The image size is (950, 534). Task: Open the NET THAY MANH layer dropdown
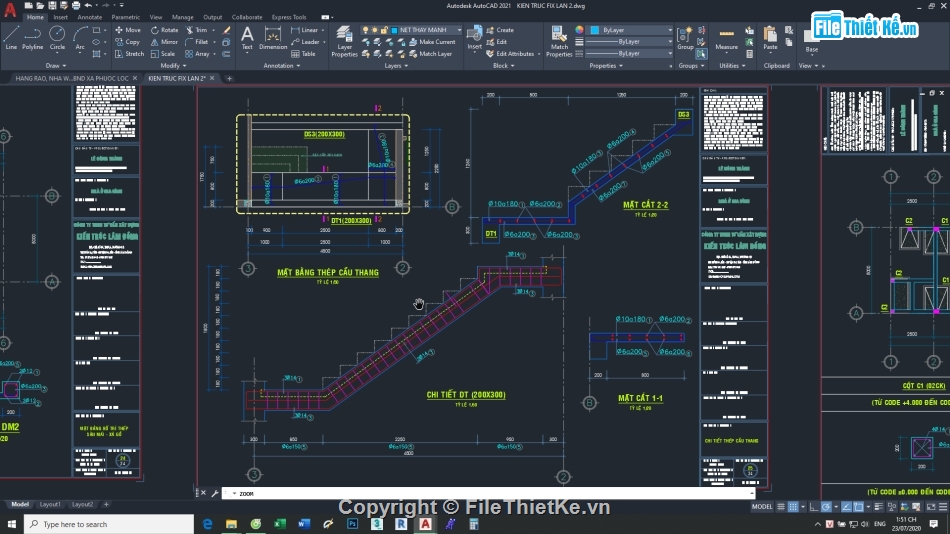pyautogui.click(x=411, y=30)
